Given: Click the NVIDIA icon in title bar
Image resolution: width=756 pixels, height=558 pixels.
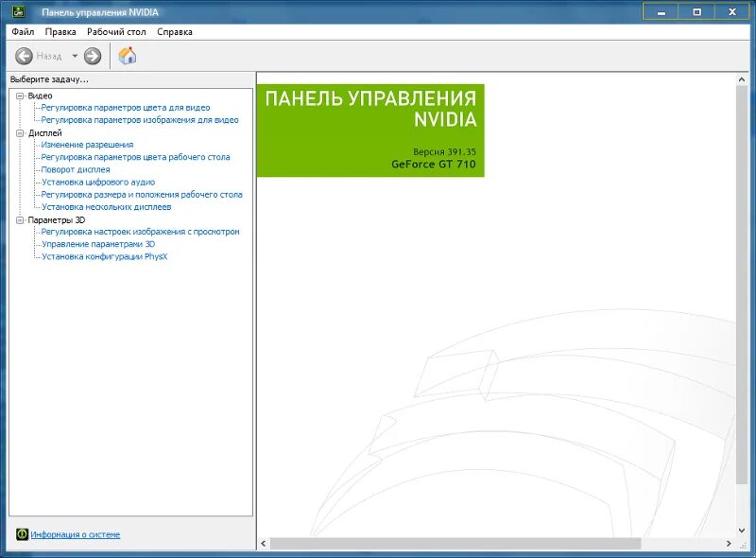Looking at the screenshot, I should (x=18, y=11).
